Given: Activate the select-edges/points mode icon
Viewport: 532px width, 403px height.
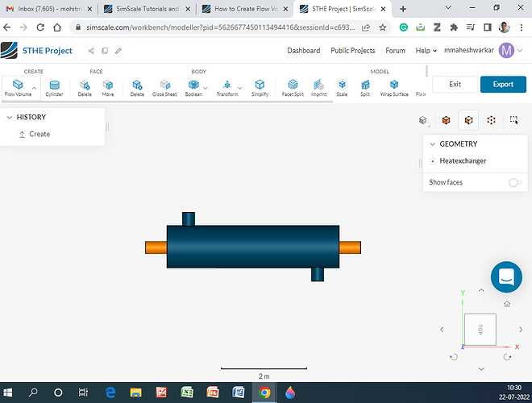Looking at the screenshot, I should (x=491, y=120).
